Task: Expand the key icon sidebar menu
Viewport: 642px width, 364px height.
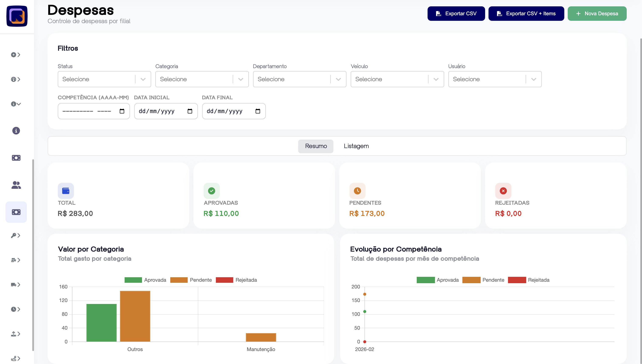Action: tap(15, 235)
